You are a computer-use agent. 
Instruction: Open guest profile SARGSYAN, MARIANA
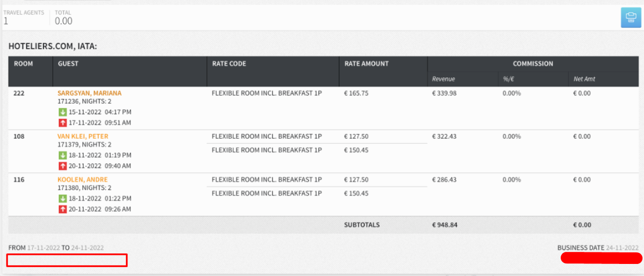point(89,93)
